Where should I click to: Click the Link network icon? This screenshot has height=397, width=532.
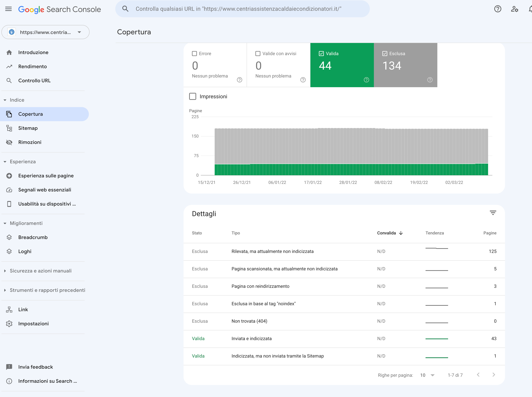pyautogui.click(x=9, y=309)
